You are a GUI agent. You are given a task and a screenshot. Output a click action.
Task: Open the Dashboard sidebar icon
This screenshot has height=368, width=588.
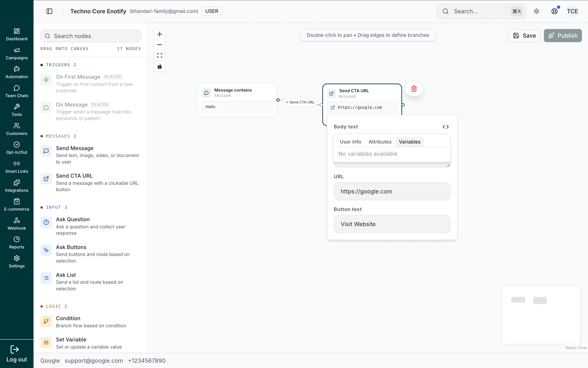[x=17, y=31]
